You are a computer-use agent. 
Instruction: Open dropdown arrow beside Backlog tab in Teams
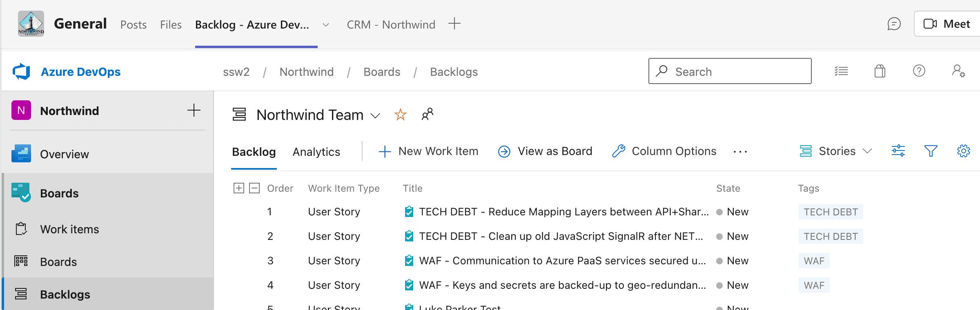pos(325,25)
